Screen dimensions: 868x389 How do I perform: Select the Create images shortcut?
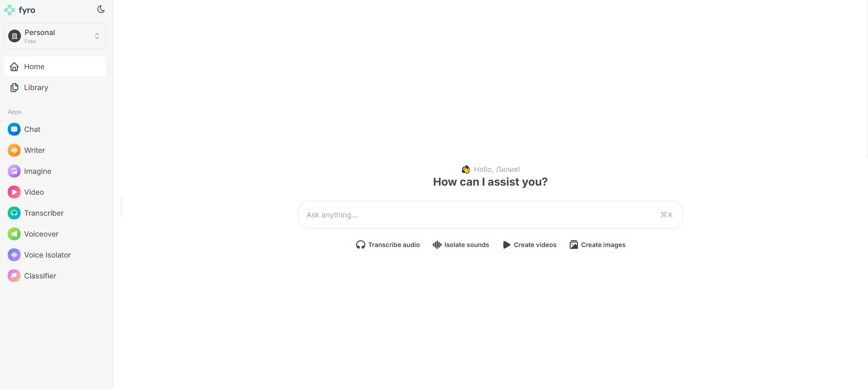(597, 245)
